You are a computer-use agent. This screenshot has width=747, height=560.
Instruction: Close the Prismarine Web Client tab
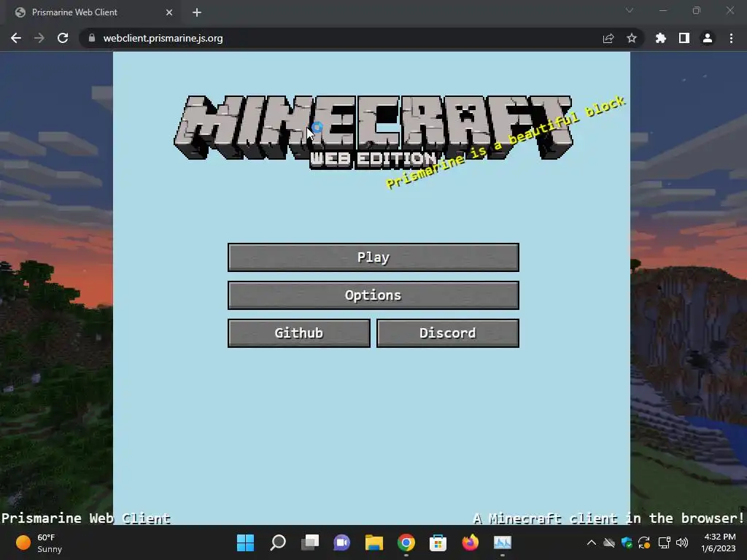[169, 12]
